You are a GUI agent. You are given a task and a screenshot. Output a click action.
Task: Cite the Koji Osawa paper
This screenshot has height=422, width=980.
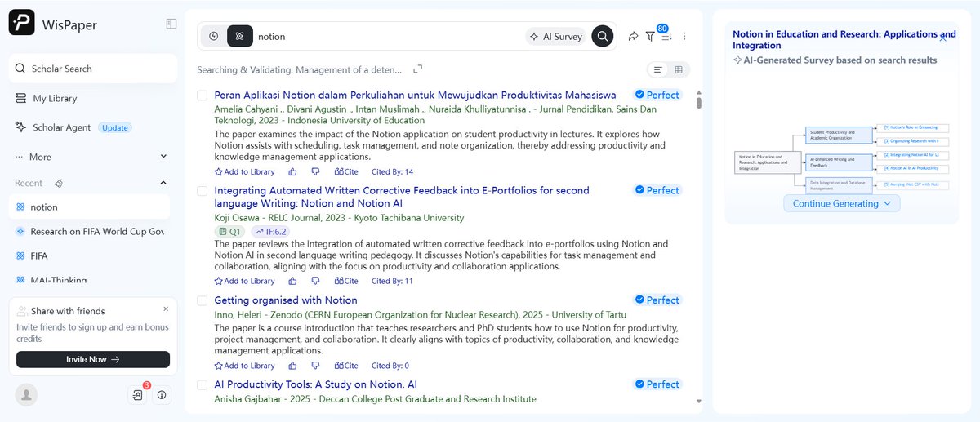click(x=346, y=281)
